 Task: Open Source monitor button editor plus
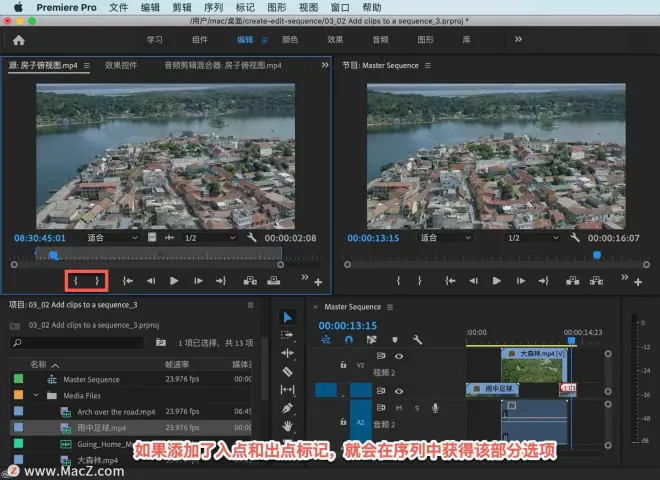pos(318,282)
